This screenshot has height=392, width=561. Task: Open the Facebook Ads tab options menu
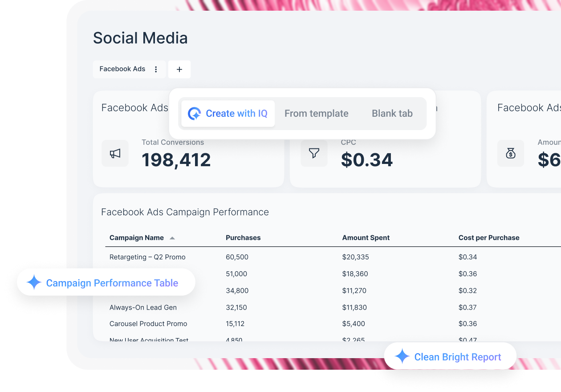tap(156, 69)
